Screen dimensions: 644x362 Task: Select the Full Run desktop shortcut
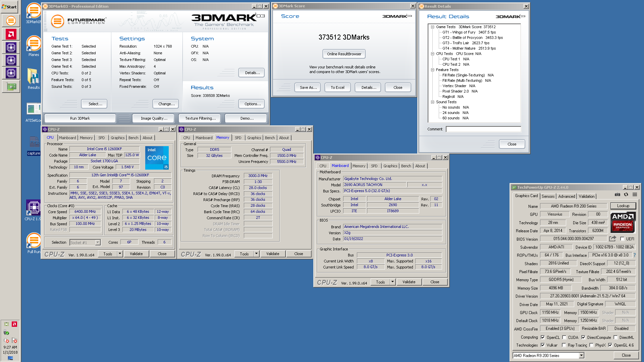(x=34, y=243)
